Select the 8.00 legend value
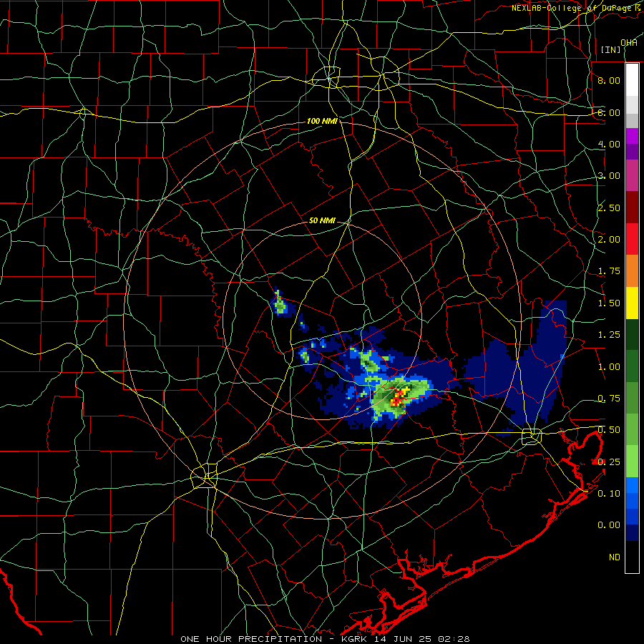Image resolution: width=644 pixels, height=644 pixels. pos(609,80)
